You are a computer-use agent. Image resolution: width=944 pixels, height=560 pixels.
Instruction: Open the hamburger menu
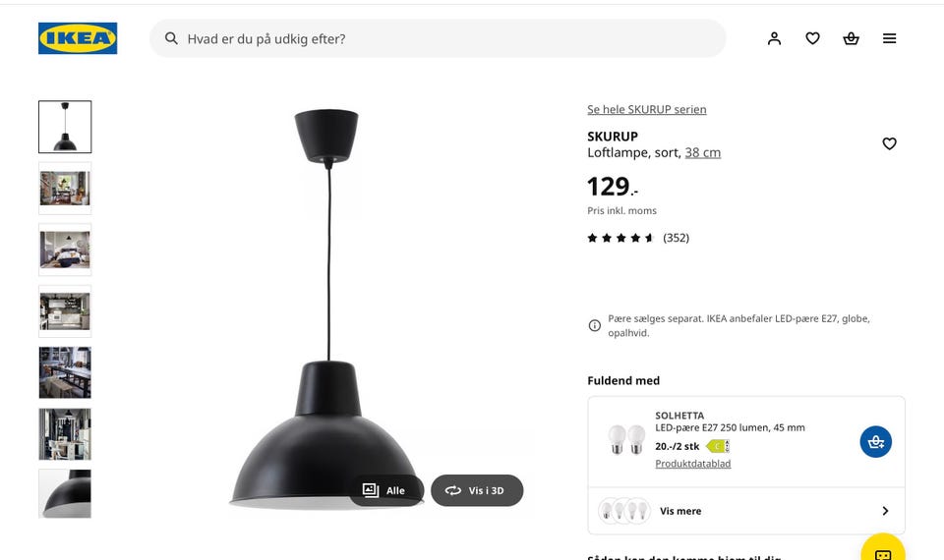pyautogui.click(x=889, y=38)
